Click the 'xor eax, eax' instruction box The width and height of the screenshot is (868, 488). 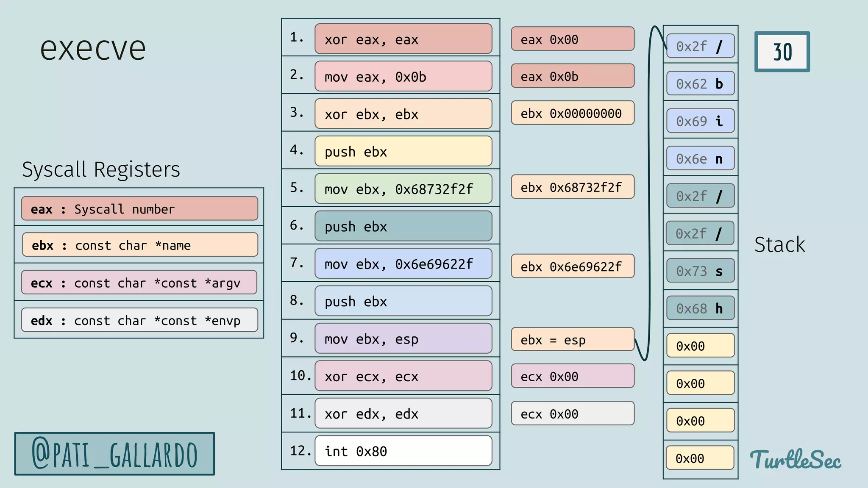coord(403,39)
